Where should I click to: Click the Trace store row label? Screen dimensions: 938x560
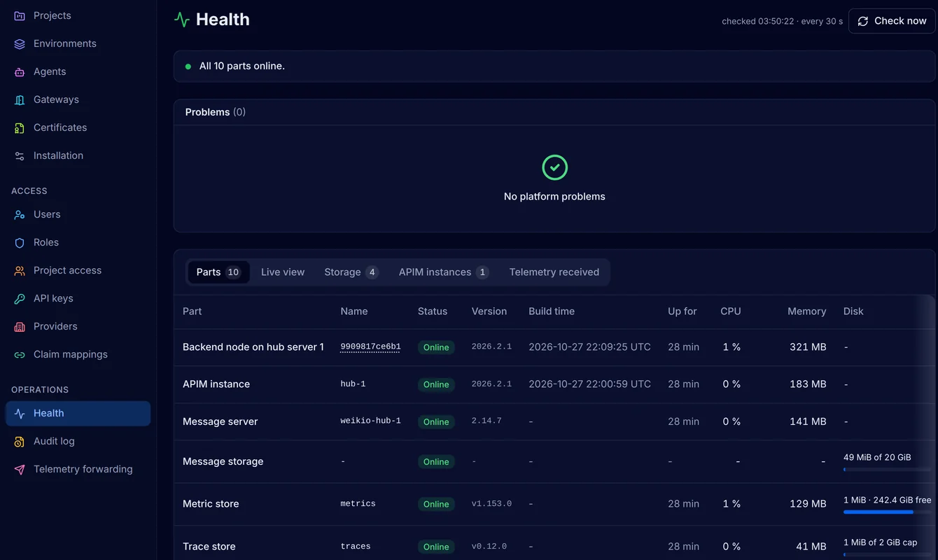(x=209, y=547)
